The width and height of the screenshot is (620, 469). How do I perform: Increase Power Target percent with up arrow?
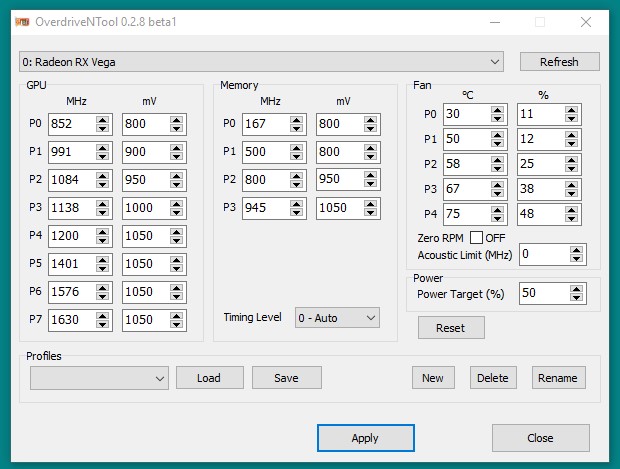point(575,288)
